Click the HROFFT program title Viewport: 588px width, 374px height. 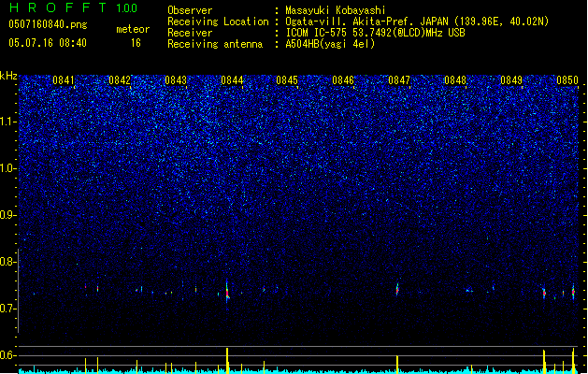point(58,7)
